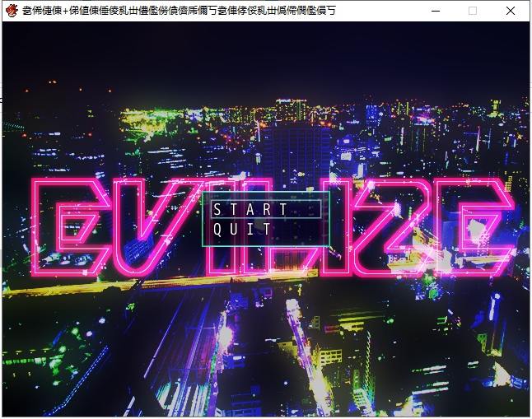
Task: Click the dark night sky above the city
Action: pyautogui.click(x=264, y=58)
